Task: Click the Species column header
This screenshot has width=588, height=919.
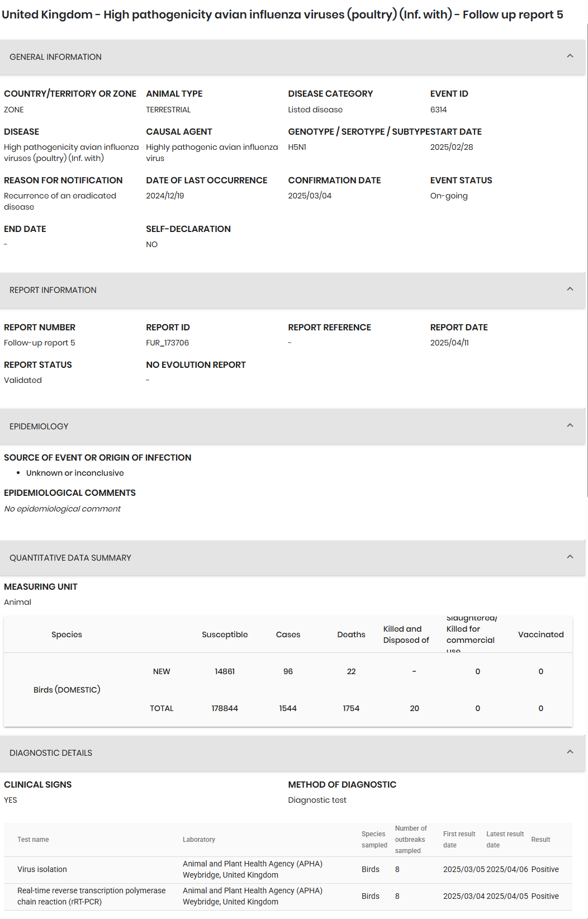Action: pyautogui.click(x=67, y=634)
